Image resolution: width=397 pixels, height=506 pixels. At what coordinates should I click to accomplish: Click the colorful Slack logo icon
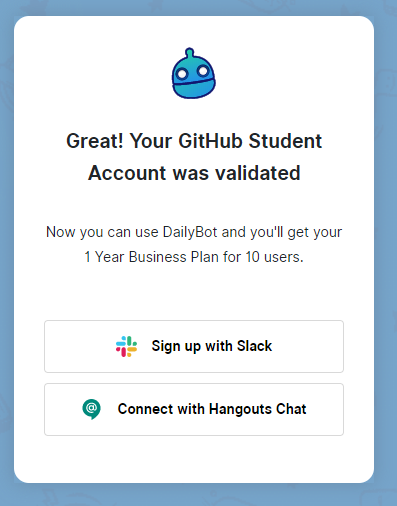126,346
